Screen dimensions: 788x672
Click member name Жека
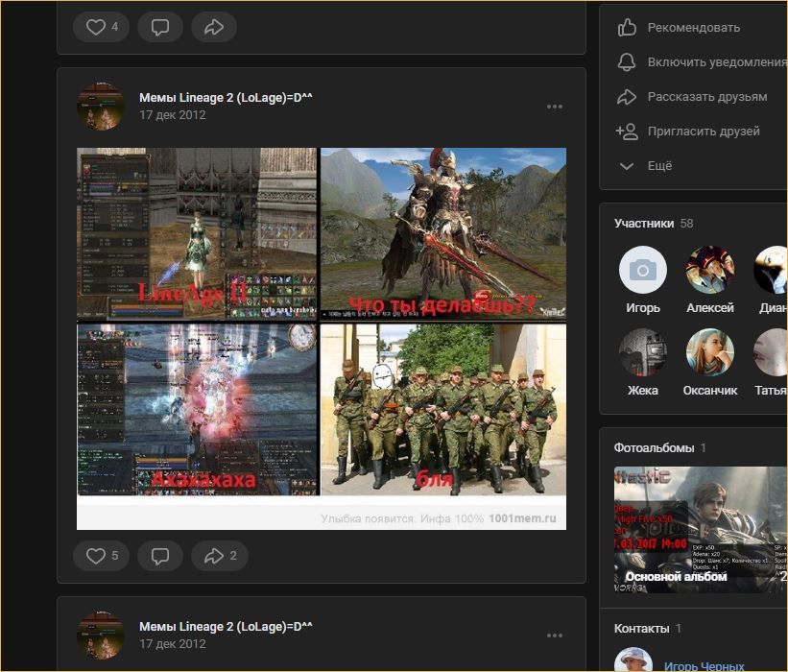[x=643, y=390]
